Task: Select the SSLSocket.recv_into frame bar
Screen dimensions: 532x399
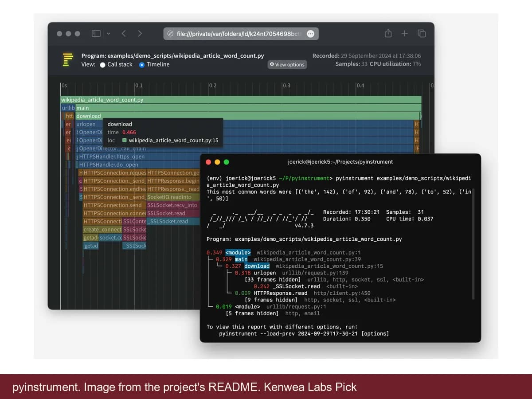Action: (x=173, y=205)
